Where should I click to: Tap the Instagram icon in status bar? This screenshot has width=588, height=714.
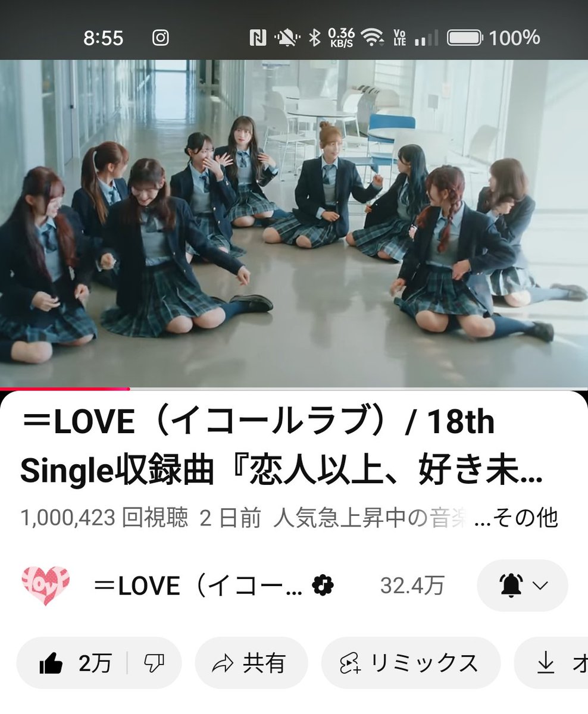(161, 38)
